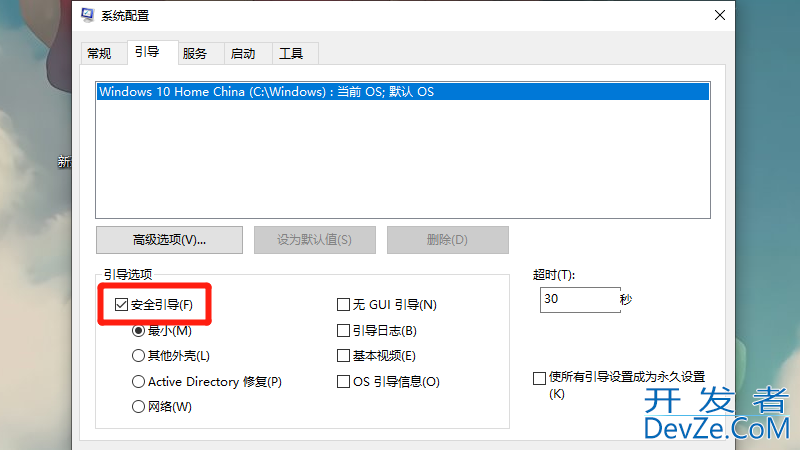Open the 工具 tab

click(296, 54)
